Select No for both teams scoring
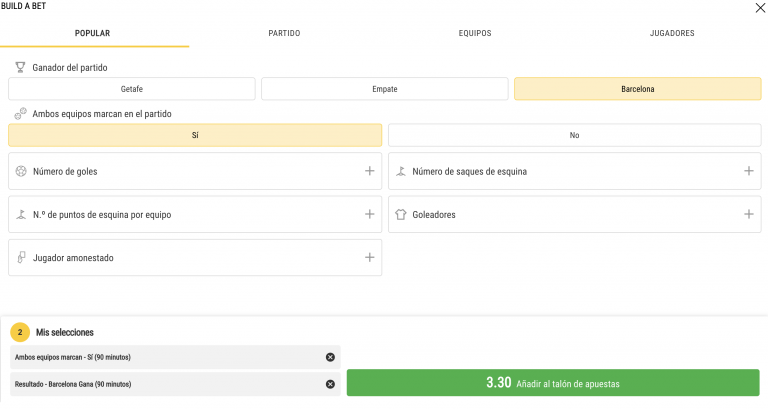 [x=575, y=135]
